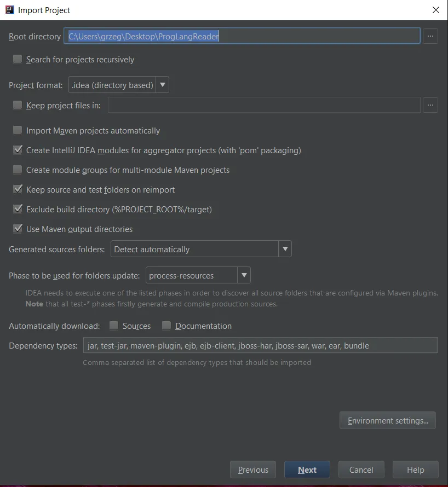
Task: Click the Project format label
Action: (36, 85)
